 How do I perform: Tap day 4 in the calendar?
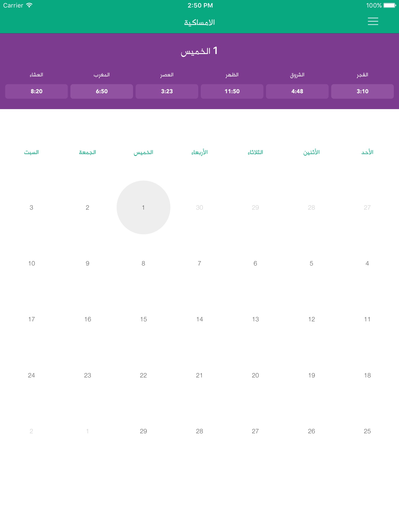(x=367, y=263)
